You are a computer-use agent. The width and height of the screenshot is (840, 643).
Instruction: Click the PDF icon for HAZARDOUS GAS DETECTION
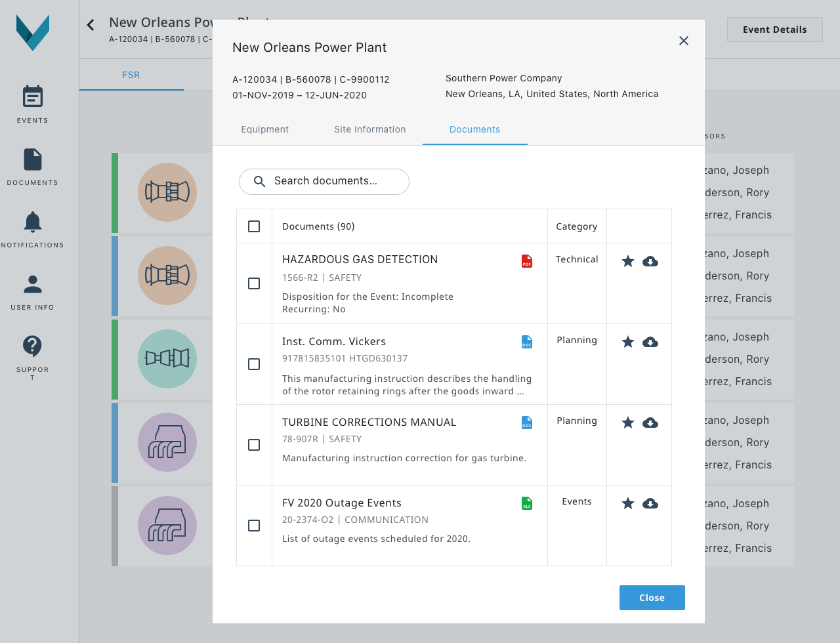tap(527, 261)
